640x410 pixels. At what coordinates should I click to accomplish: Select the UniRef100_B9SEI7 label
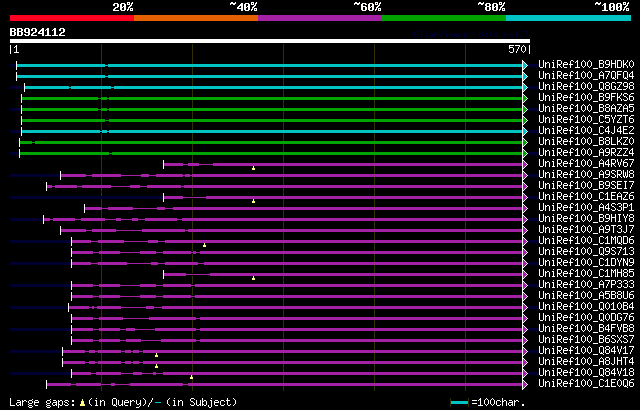586,186
